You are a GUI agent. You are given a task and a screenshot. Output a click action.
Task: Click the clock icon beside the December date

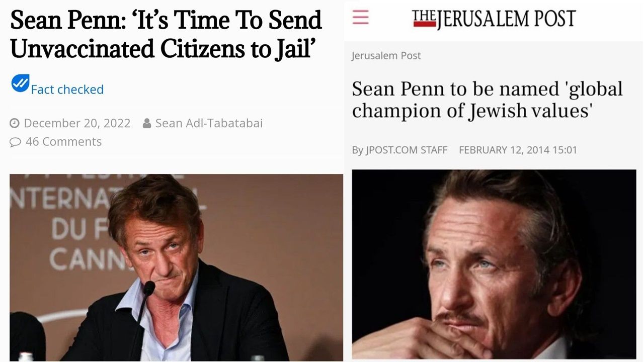tap(15, 123)
